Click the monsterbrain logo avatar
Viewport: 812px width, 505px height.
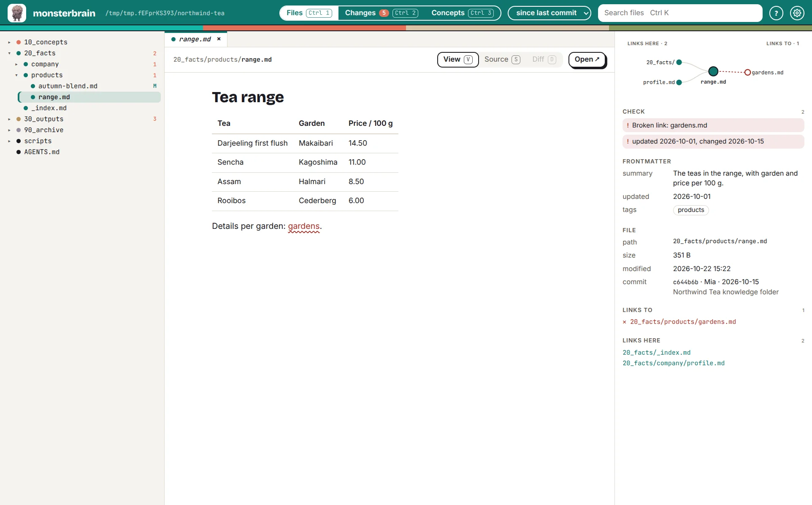[17, 13]
